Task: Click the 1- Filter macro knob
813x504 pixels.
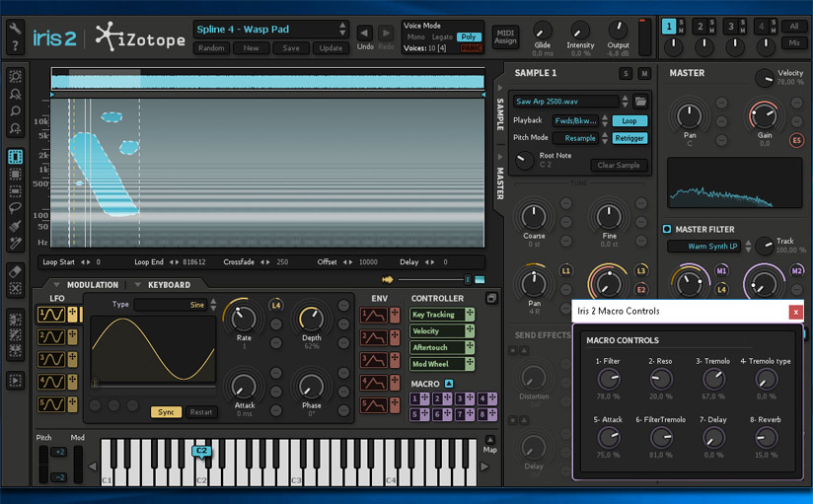Action: click(x=608, y=379)
